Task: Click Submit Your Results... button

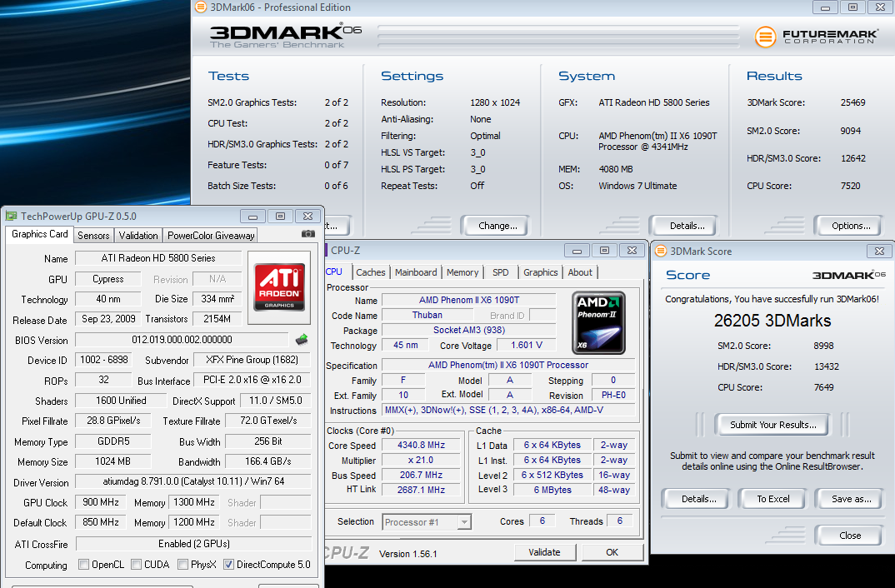Action: coord(772,425)
